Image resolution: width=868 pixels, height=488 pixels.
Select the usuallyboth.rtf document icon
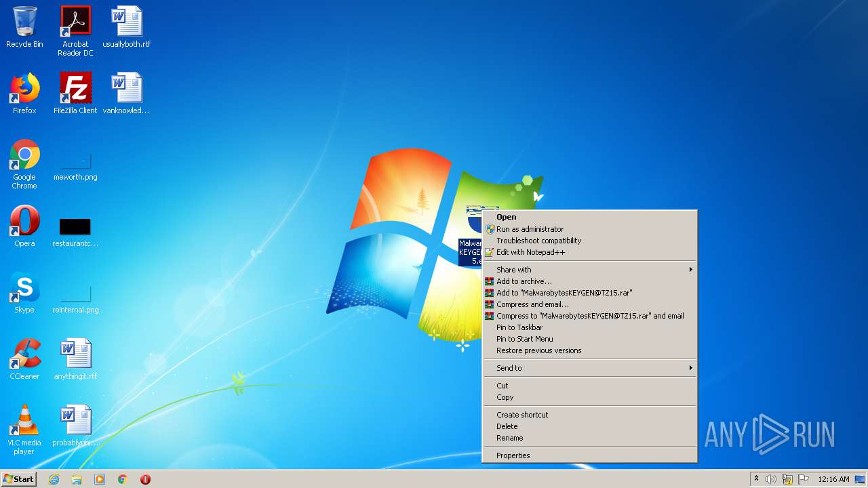click(127, 27)
